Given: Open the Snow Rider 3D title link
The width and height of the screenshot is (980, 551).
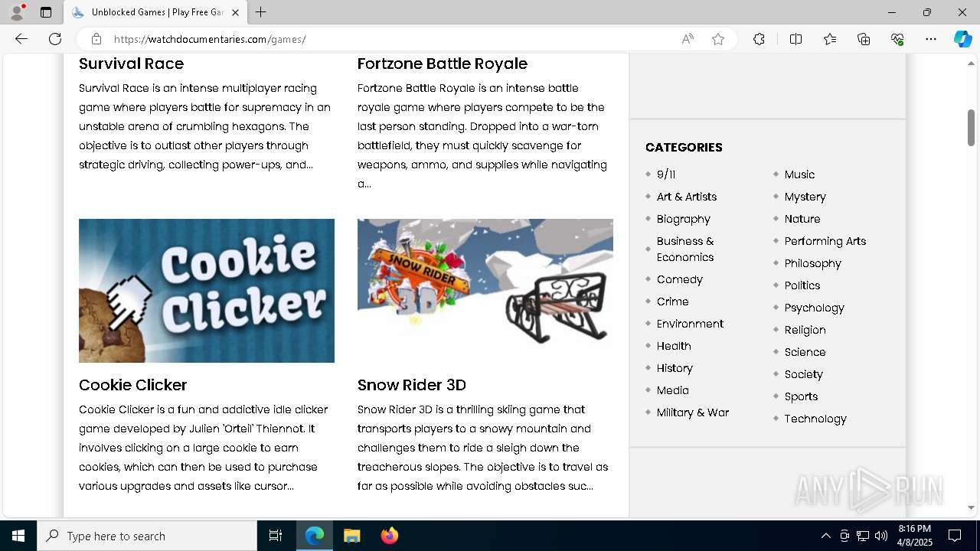Looking at the screenshot, I should point(412,385).
